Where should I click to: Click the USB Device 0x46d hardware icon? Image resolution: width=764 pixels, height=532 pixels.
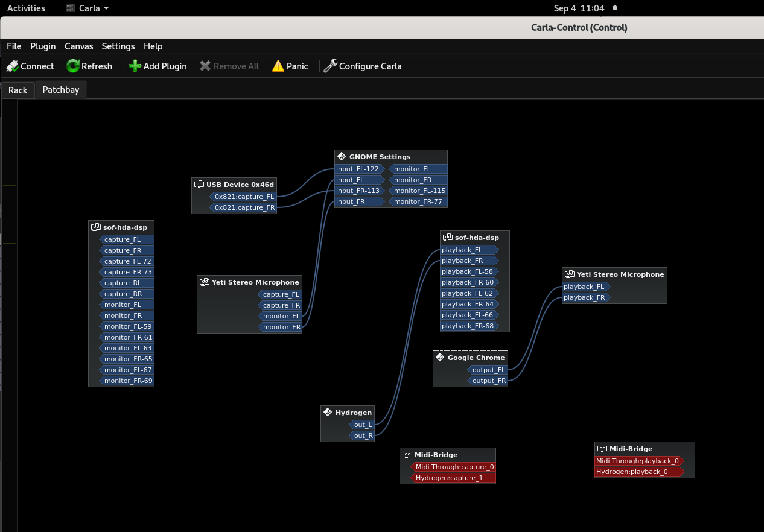(199, 185)
